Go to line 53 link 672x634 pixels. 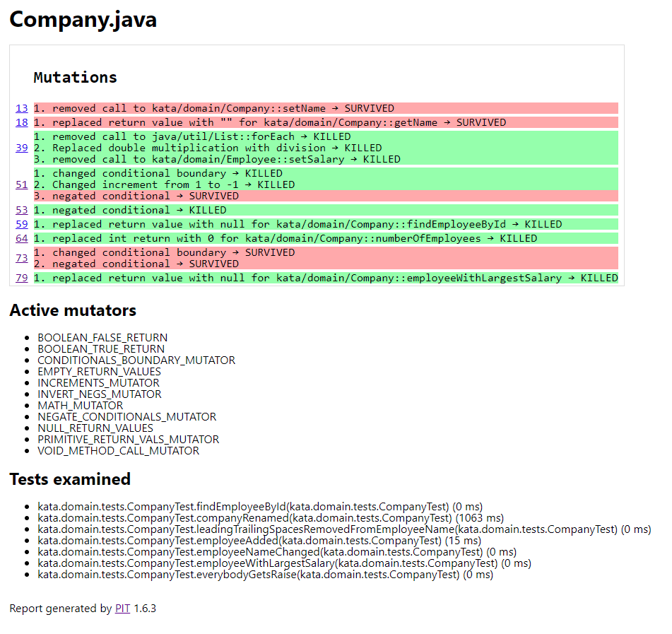pos(21,210)
